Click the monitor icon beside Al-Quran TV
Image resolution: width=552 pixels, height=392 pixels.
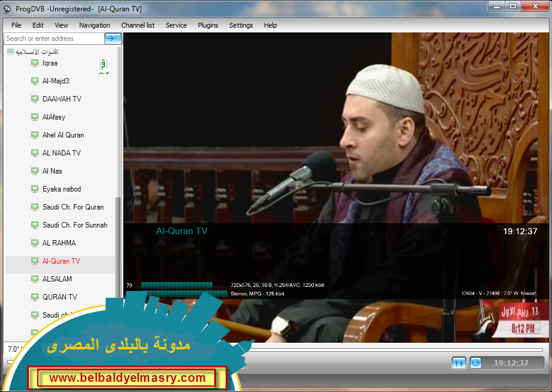[x=35, y=261]
